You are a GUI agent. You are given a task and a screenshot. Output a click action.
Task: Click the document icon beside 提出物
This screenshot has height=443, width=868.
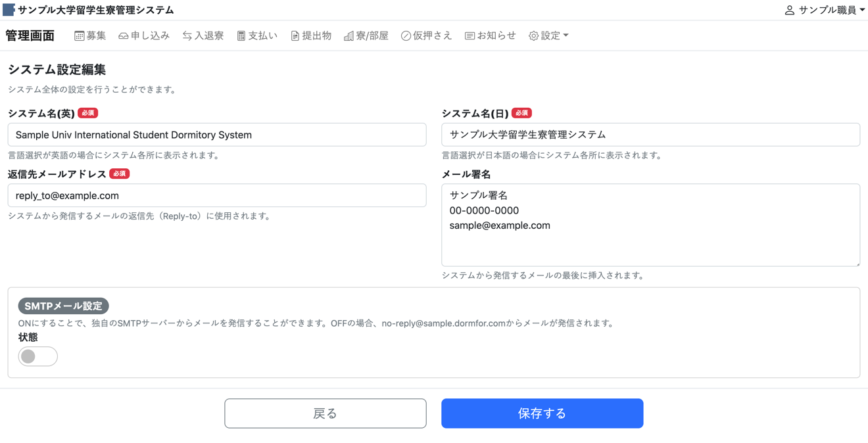point(295,36)
